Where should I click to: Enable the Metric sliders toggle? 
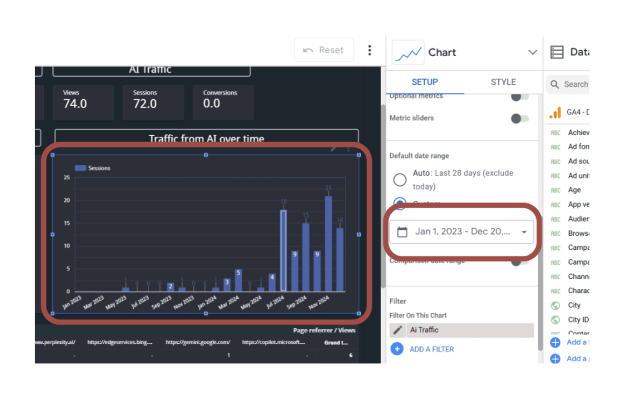[x=519, y=118]
